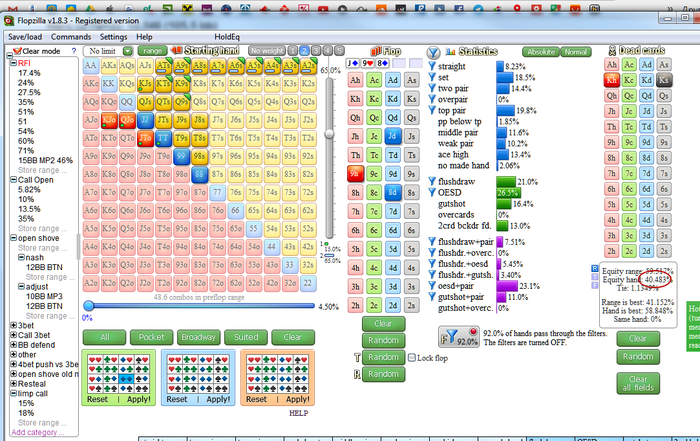Toggle the Normal statistics mode
The width and height of the screenshot is (700, 441).
tap(575, 52)
